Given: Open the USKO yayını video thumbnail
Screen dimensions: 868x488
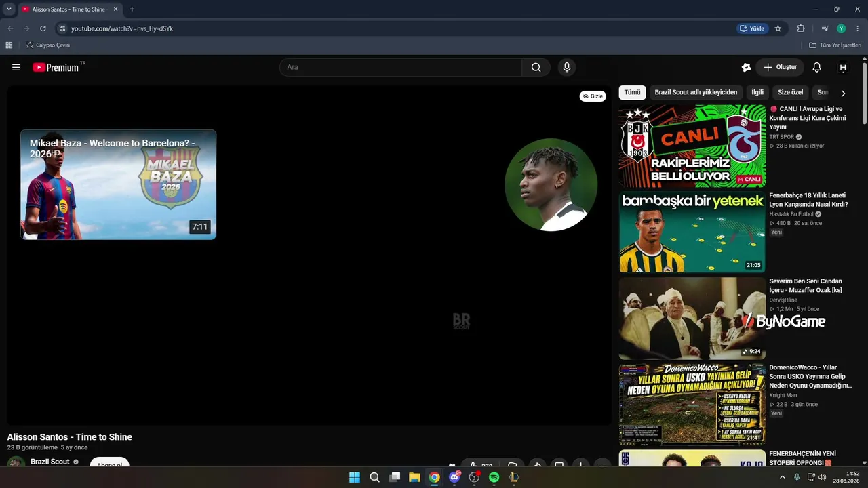Looking at the screenshot, I should tap(692, 404).
